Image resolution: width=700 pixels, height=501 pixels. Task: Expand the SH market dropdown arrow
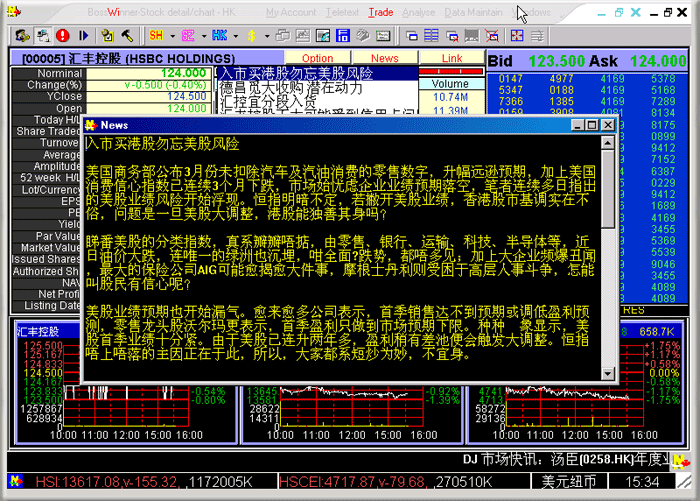coord(172,36)
